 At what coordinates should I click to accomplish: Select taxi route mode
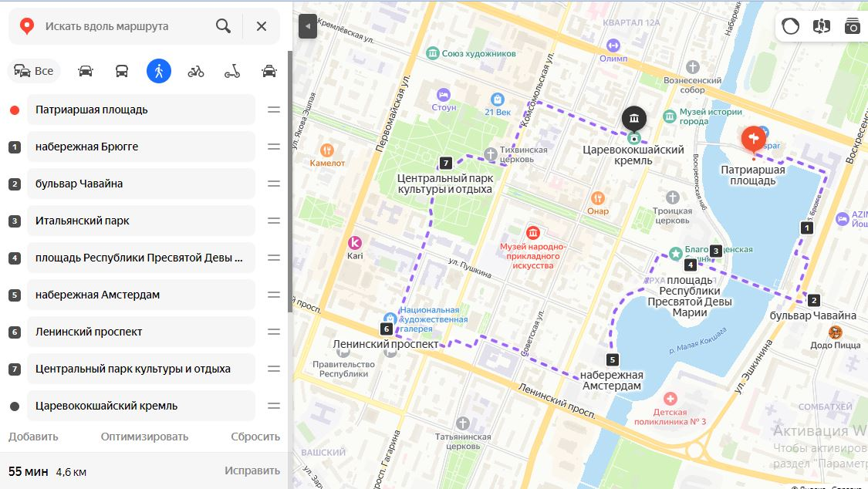pyautogui.click(x=269, y=72)
